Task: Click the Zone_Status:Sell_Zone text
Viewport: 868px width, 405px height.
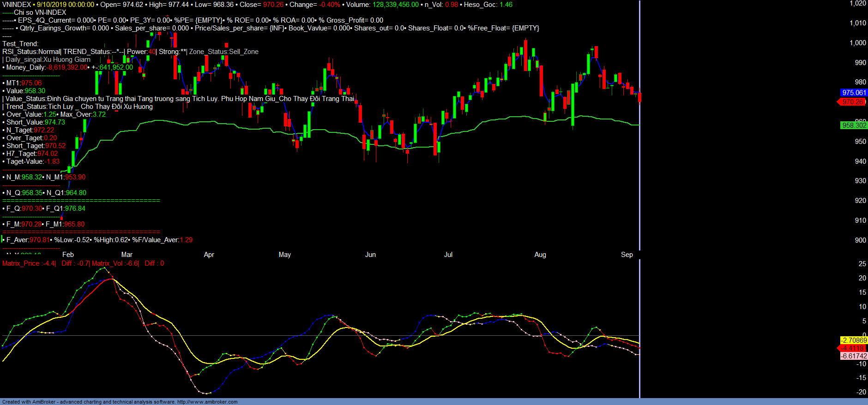Action: (224, 52)
